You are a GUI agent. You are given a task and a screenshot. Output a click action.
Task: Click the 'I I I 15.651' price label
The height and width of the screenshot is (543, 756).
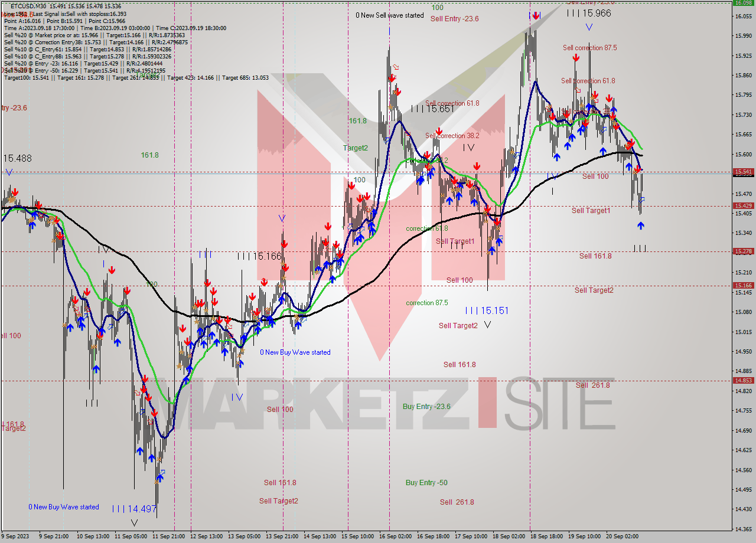[x=432, y=109]
